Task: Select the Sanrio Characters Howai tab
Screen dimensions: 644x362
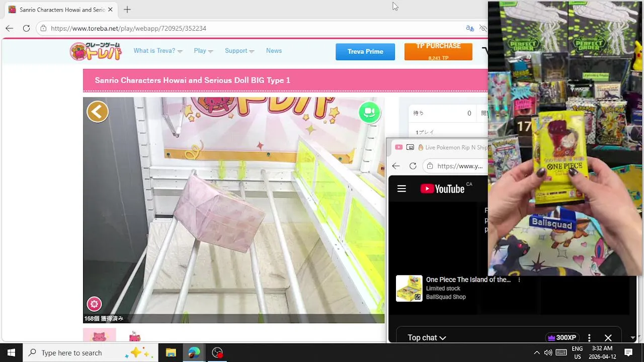Action: (x=62, y=10)
